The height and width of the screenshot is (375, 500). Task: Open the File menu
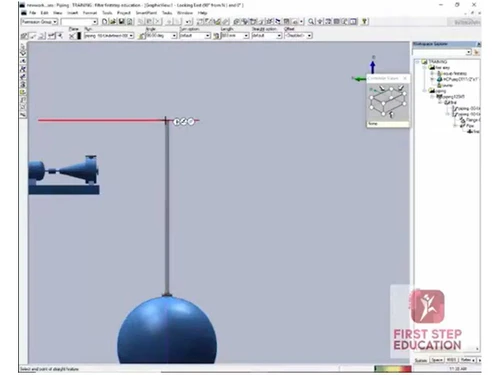tap(32, 13)
